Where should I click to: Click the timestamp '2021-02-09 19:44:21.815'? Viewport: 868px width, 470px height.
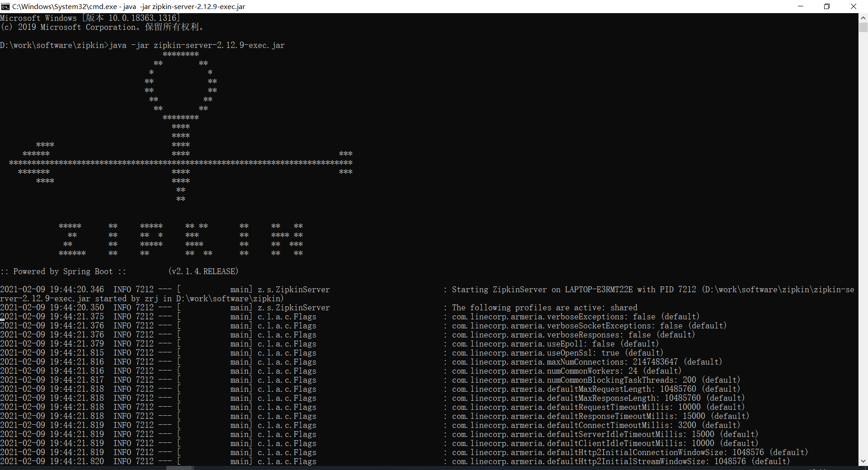pyautogui.click(x=52, y=353)
